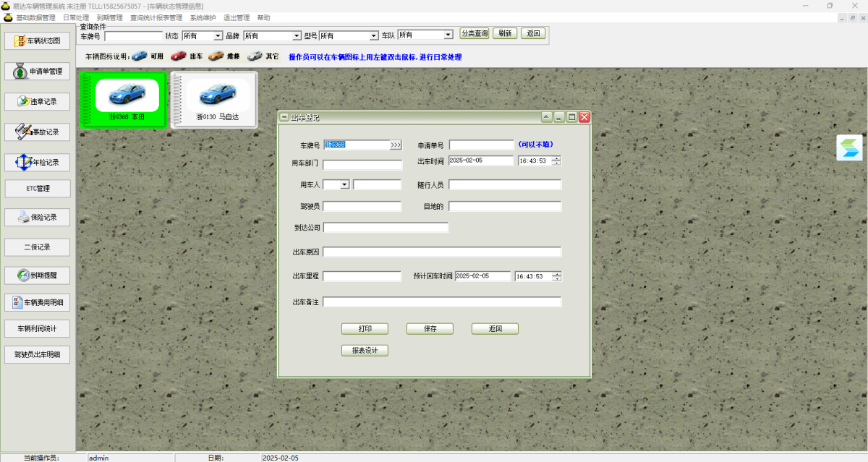Open 申请单管理 money-bag sidebar button
This screenshot has height=462, width=868.
point(38,72)
